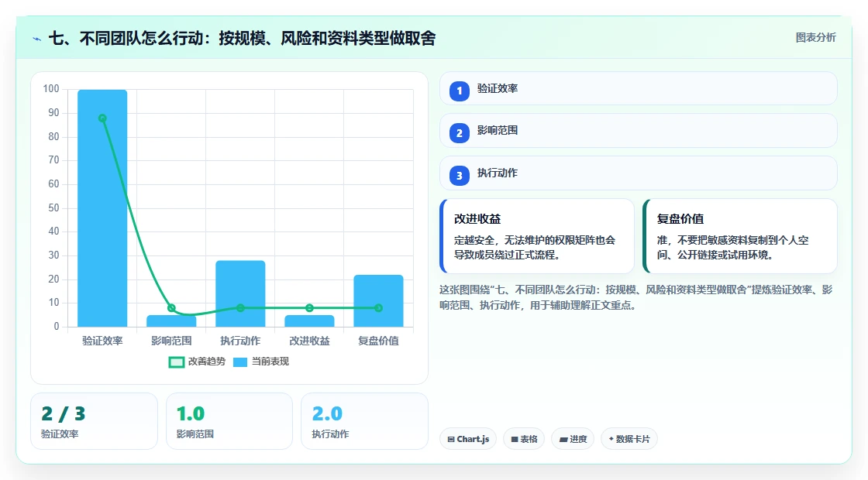The width and height of the screenshot is (868, 480).
Task: Click the trend line point over 验证效率
Action: pyautogui.click(x=102, y=118)
